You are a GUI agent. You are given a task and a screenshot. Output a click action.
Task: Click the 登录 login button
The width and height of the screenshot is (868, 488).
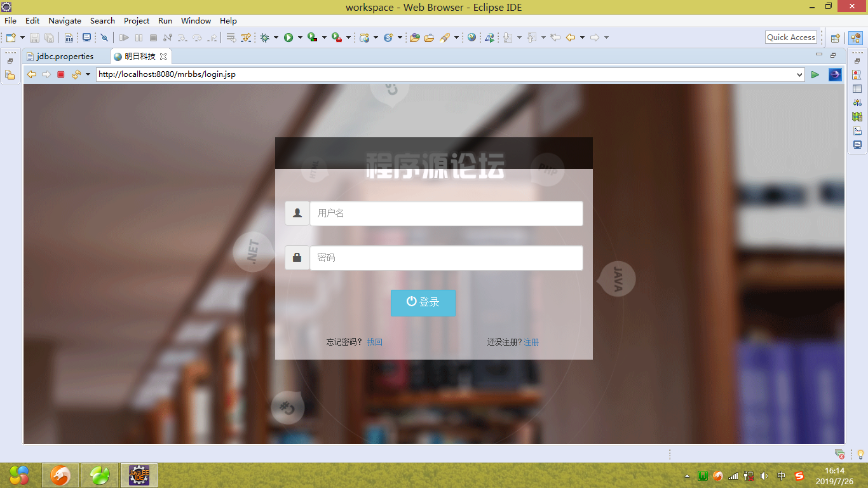[423, 302]
